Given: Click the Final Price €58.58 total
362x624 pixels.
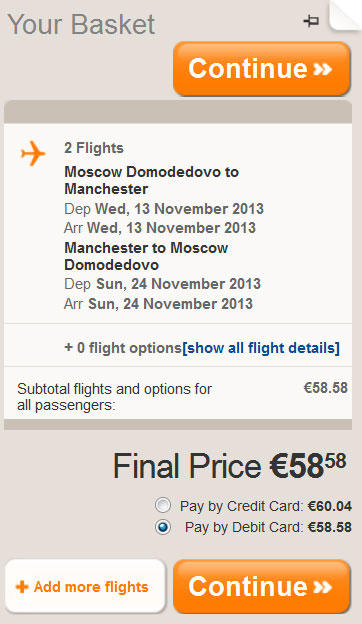Looking at the screenshot, I should click(x=230, y=466).
